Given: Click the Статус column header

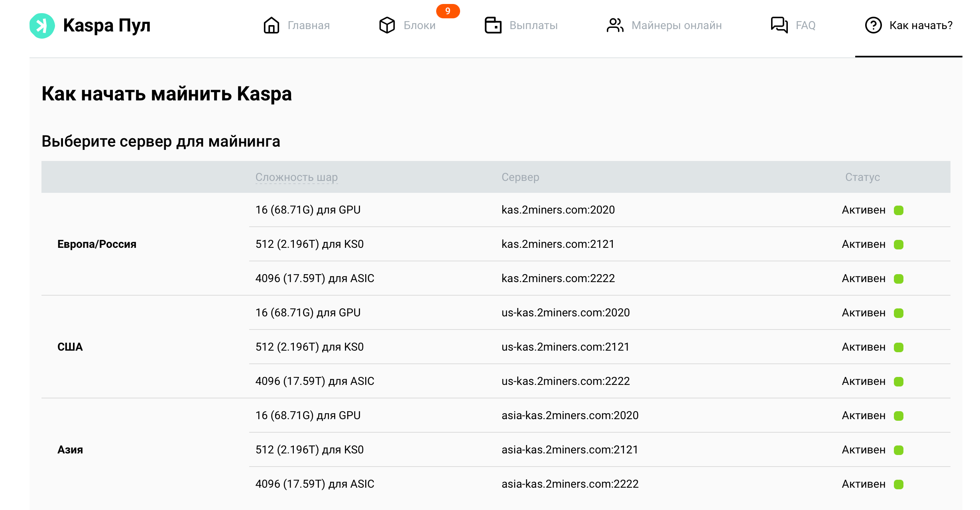Looking at the screenshot, I should tap(862, 177).
